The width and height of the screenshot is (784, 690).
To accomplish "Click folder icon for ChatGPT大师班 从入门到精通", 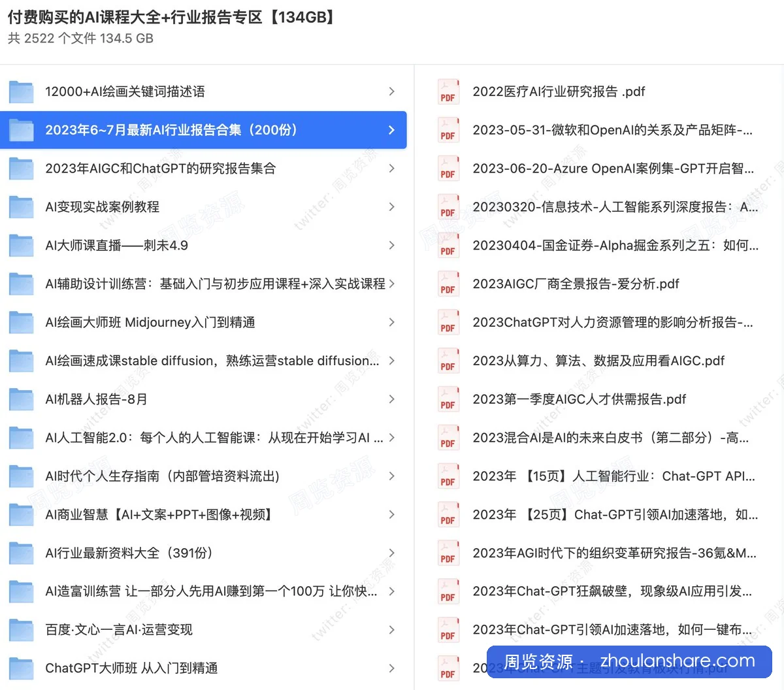I will click(x=21, y=668).
